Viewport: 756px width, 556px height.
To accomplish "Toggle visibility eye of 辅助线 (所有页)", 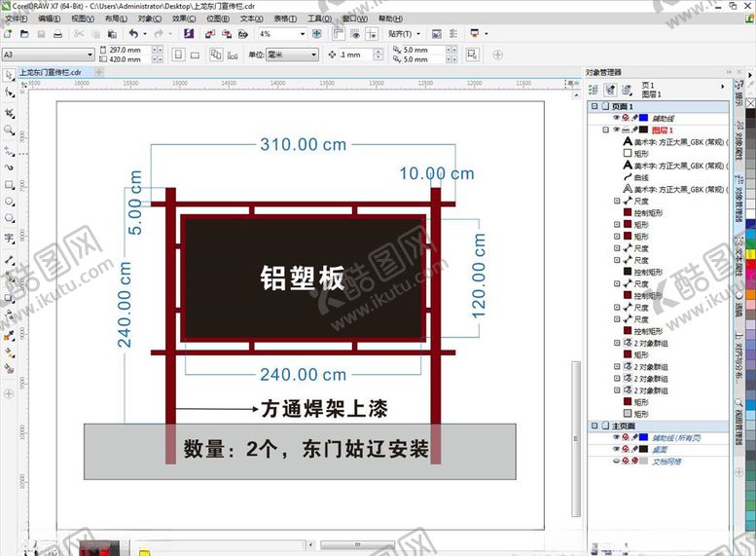I will [x=615, y=438].
